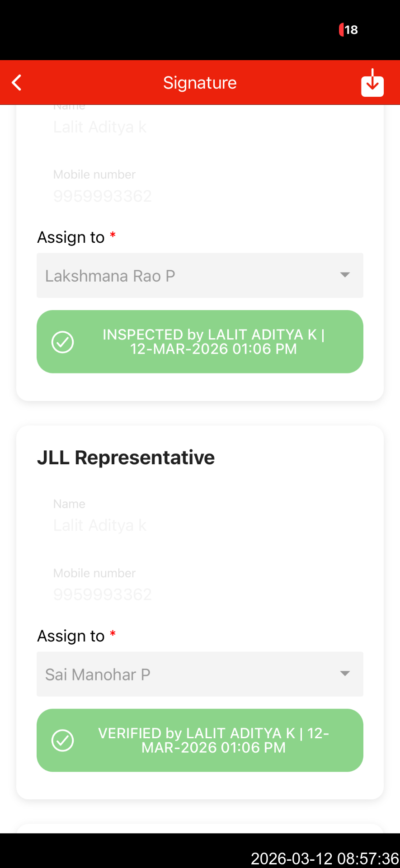Tap the Assign to label above Sai Manohar P
This screenshot has height=868, width=400.
click(x=71, y=636)
